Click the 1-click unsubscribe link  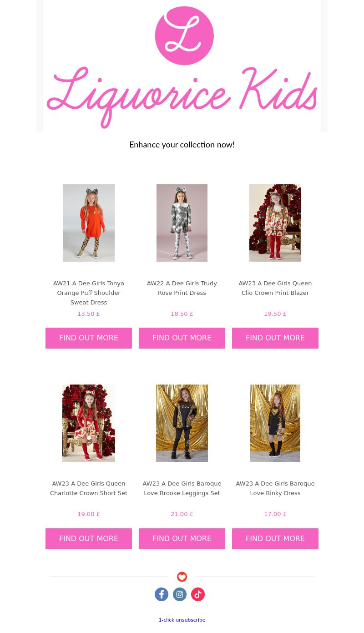(182, 620)
